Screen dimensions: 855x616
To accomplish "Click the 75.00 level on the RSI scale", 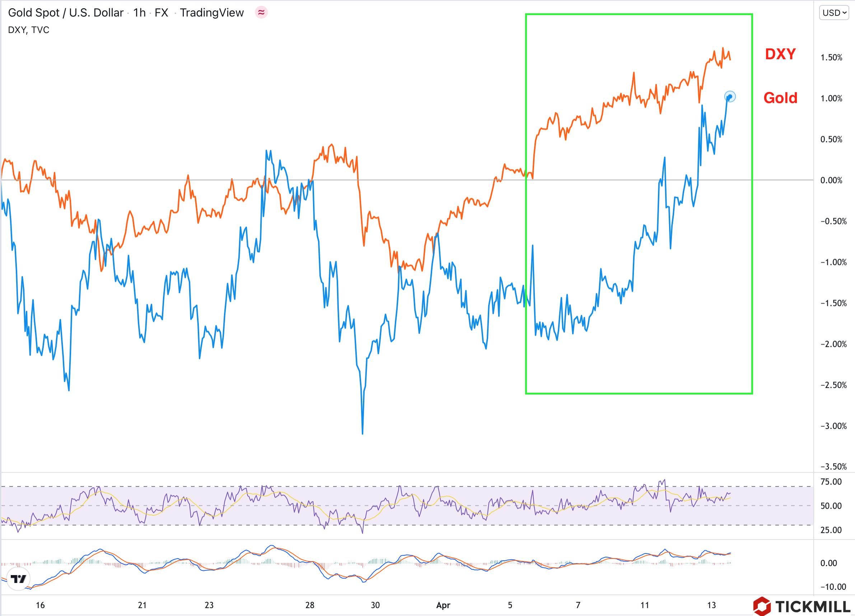I will pyautogui.click(x=831, y=482).
